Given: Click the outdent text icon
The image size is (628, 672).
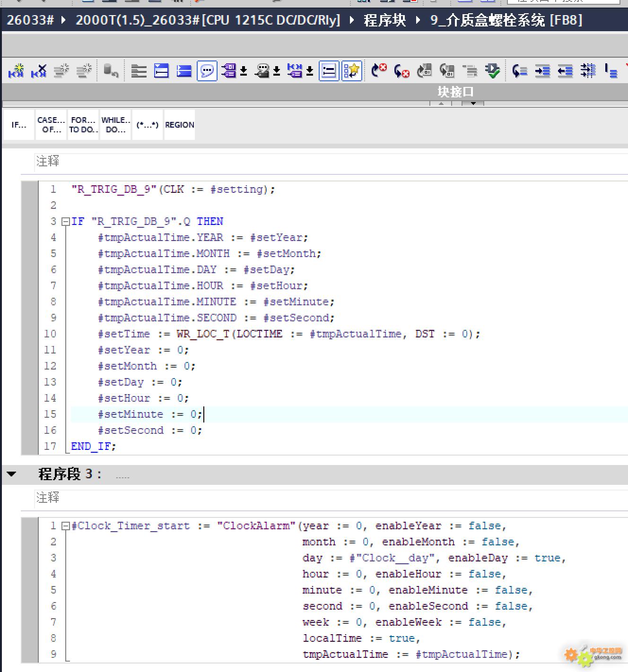Looking at the screenshot, I should [x=565, y=71].
